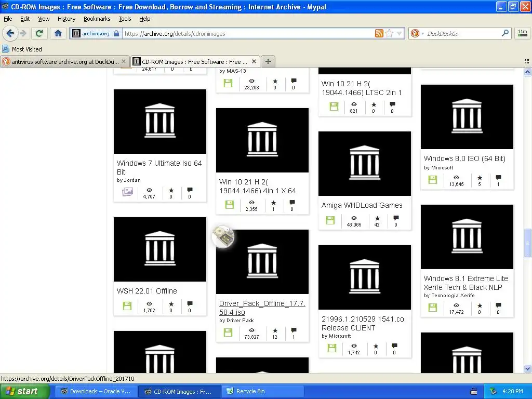Click the Amiga WHDLoad Games thumbnail

(x=364, y=164)
